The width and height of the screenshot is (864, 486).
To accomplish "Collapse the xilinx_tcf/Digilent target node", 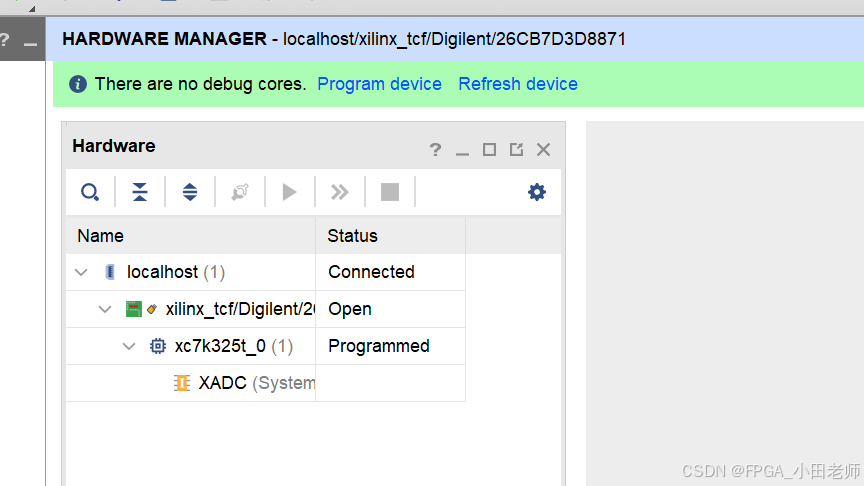I will point(105,309).
